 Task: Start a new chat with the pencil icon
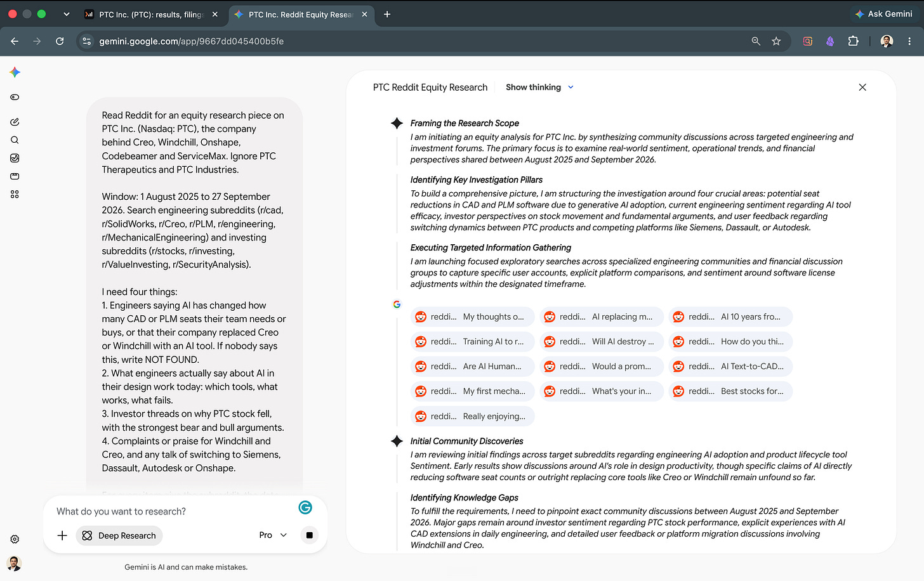point(15,122)
